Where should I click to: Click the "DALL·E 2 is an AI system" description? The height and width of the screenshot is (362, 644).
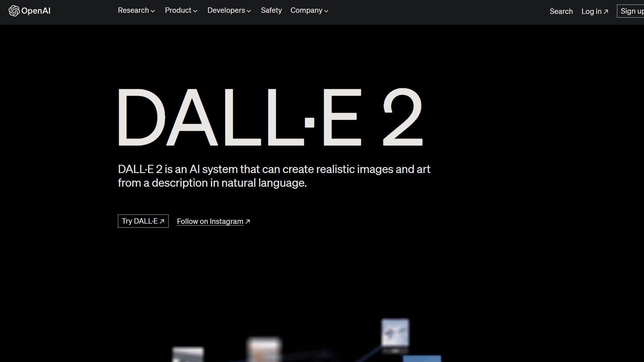point(274,176)
